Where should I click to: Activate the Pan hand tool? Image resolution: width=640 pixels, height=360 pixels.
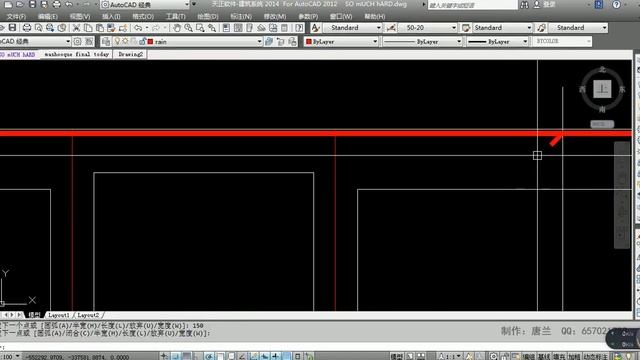[177, 28]
